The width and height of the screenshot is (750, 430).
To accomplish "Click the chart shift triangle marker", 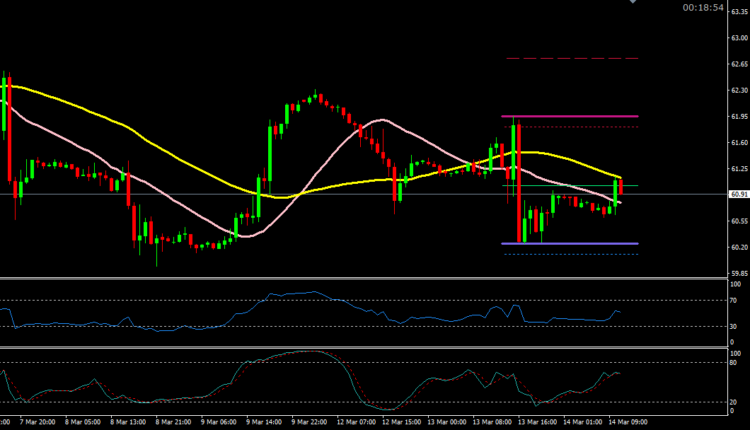I will (631, 3).
